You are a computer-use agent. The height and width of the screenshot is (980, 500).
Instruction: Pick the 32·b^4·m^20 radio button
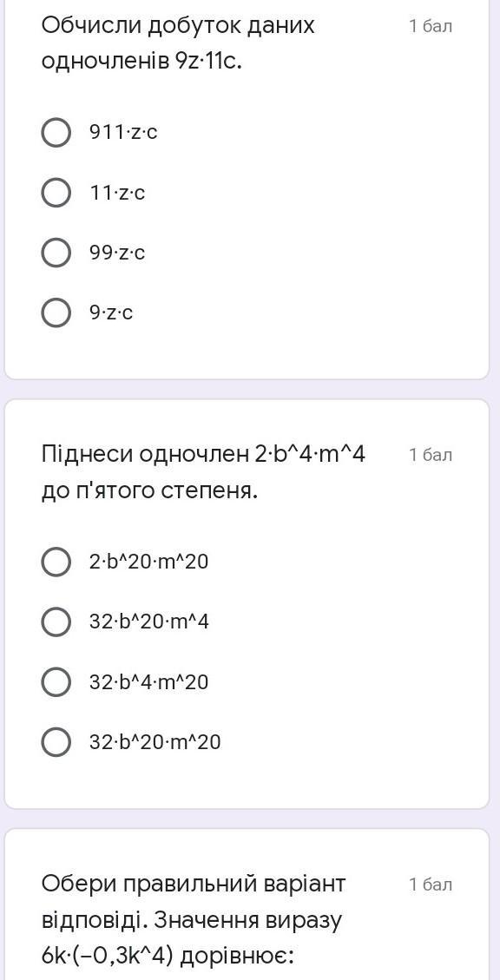pos(56,682)
